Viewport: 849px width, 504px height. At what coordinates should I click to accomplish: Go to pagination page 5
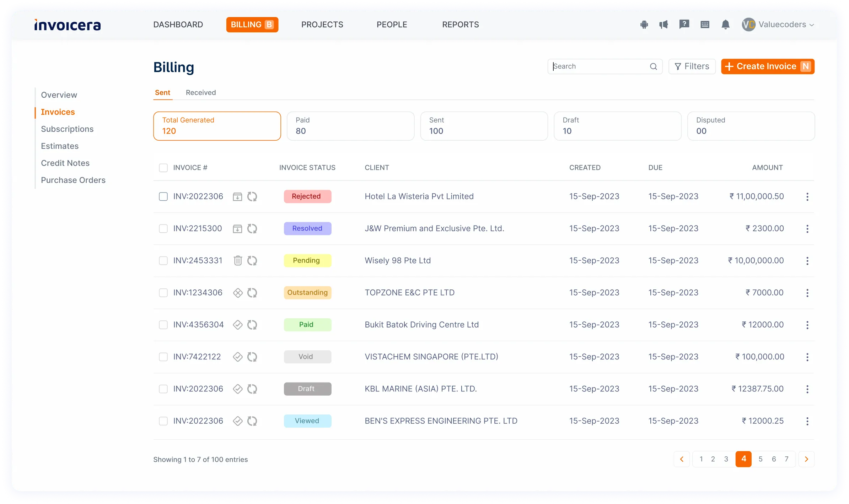click(x=760, y=459)
